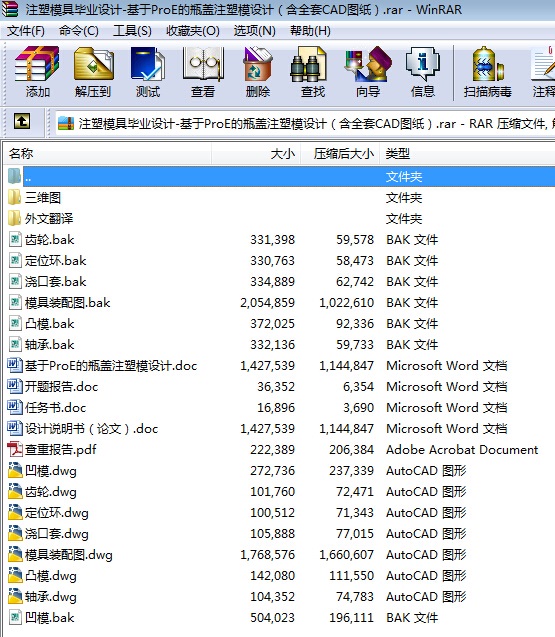Click the archive path address field
This screenshot has width=555, height=637.
[x=305, y=124]
